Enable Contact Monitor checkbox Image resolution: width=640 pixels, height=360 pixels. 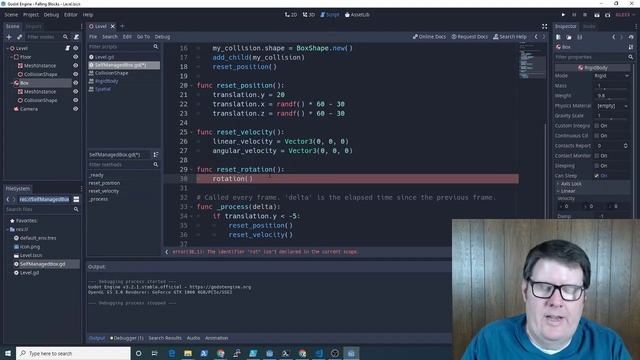(597, 156)
